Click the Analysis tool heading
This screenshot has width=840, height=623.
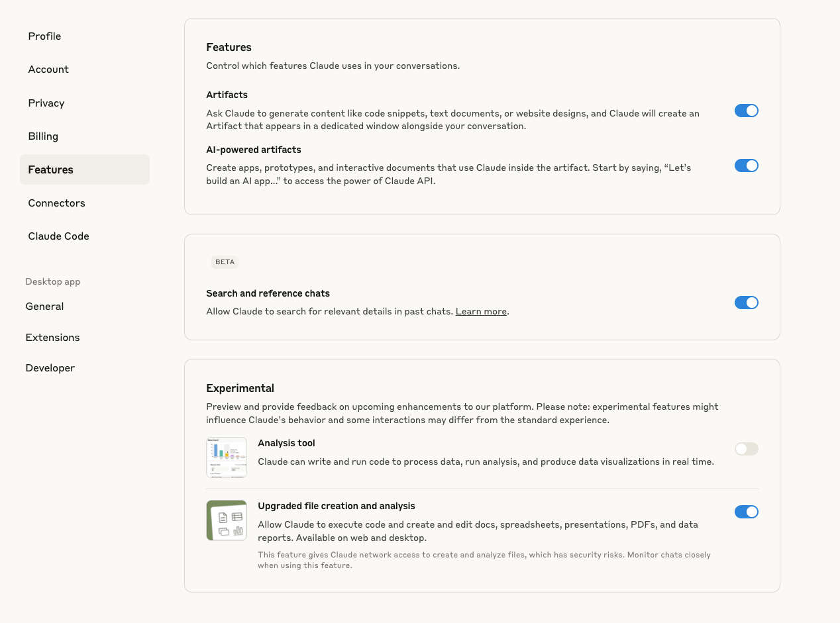[286, 444]
